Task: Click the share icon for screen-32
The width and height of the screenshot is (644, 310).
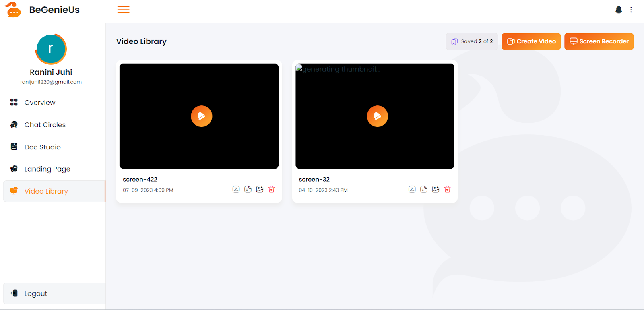Action: pyautogui.click(x=412, y=189)
